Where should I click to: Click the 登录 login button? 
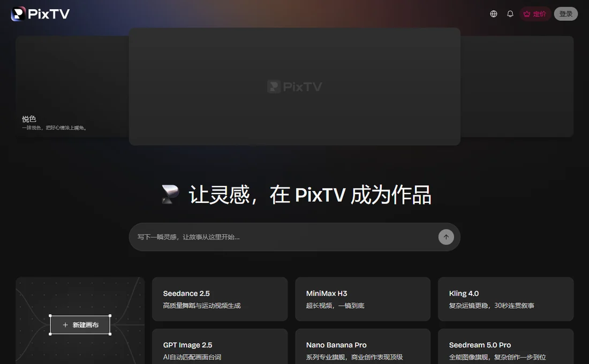pos(566,14)
